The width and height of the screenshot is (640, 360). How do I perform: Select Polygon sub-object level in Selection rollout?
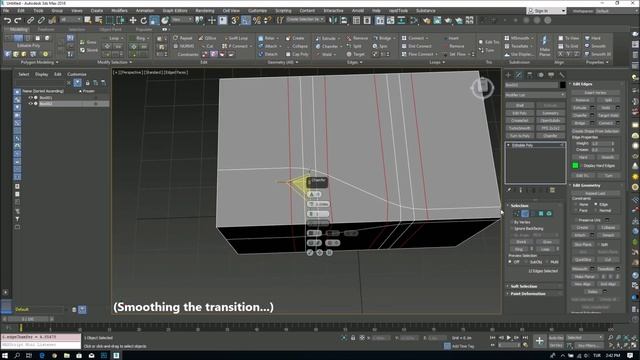[x=541, y=213]
